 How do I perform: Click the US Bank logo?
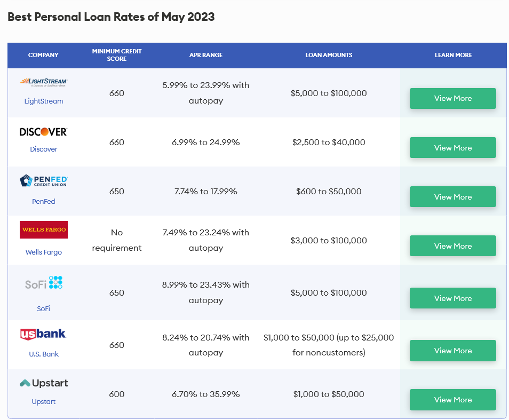point(43,335)
